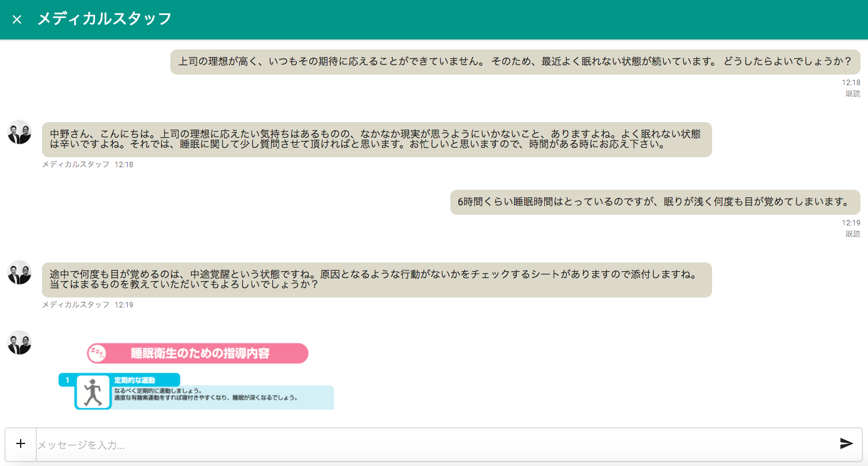Viewport: 868px width, 466px height.
Task: Close the メディカルスタッフ chat with X icon
Action: click(x=17, y=19)
